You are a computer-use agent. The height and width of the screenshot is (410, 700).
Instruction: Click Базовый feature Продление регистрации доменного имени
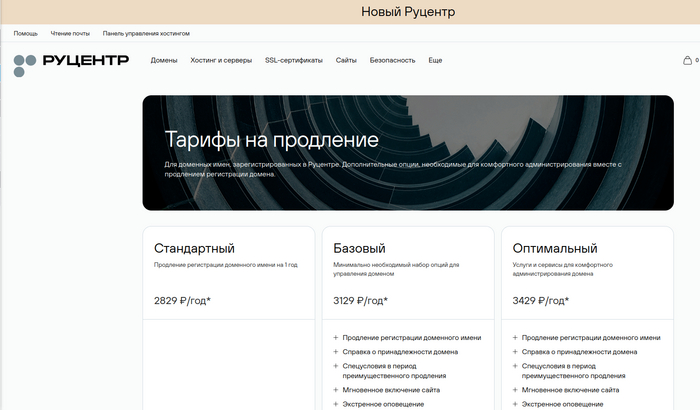[x=412, y=338]
